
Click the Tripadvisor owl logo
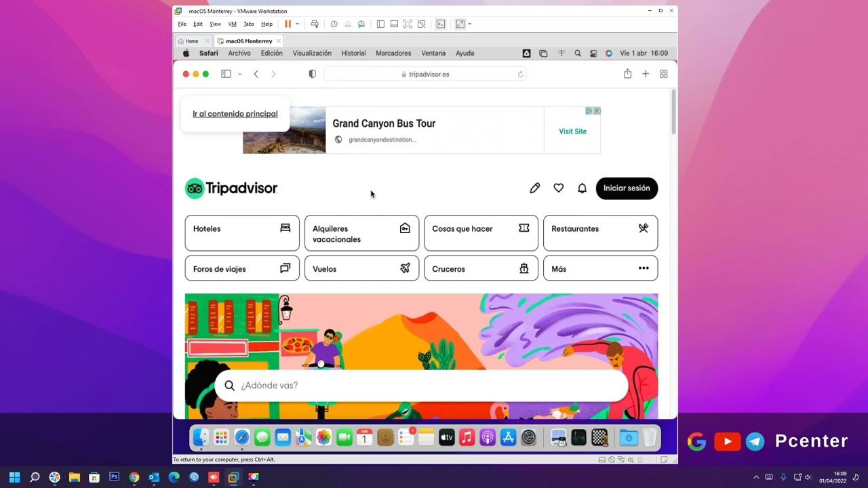[x=195, y=188]
